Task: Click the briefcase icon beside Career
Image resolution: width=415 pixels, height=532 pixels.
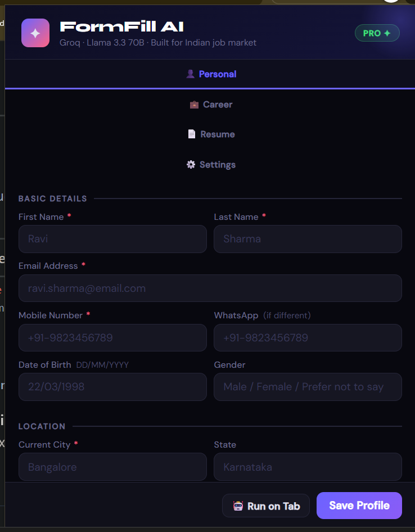Action: tap(194, 104)
